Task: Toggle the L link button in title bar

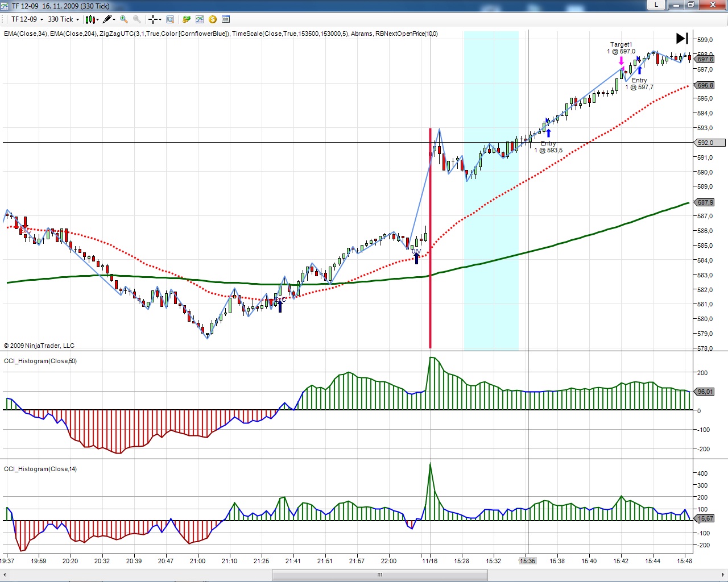Action: pos(656,5)
